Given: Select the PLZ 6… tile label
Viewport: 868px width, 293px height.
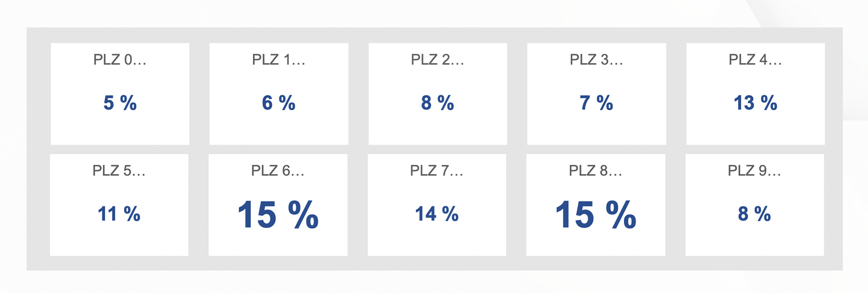Looking at the screenshot, I should pos(278,171).
